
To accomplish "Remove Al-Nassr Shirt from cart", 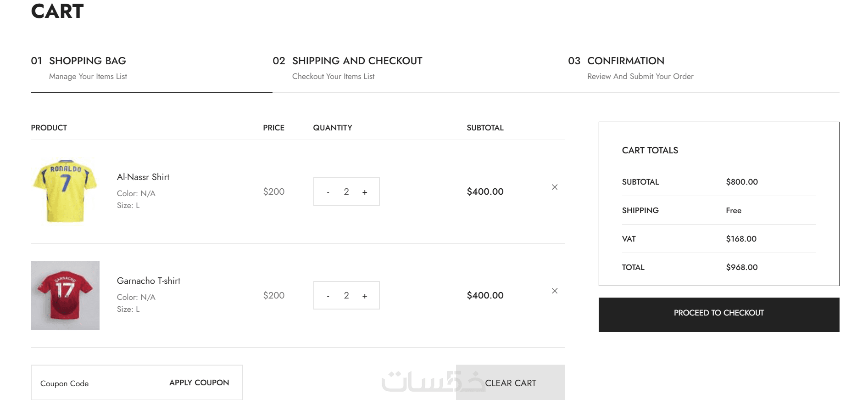I will tap(555, 187).
